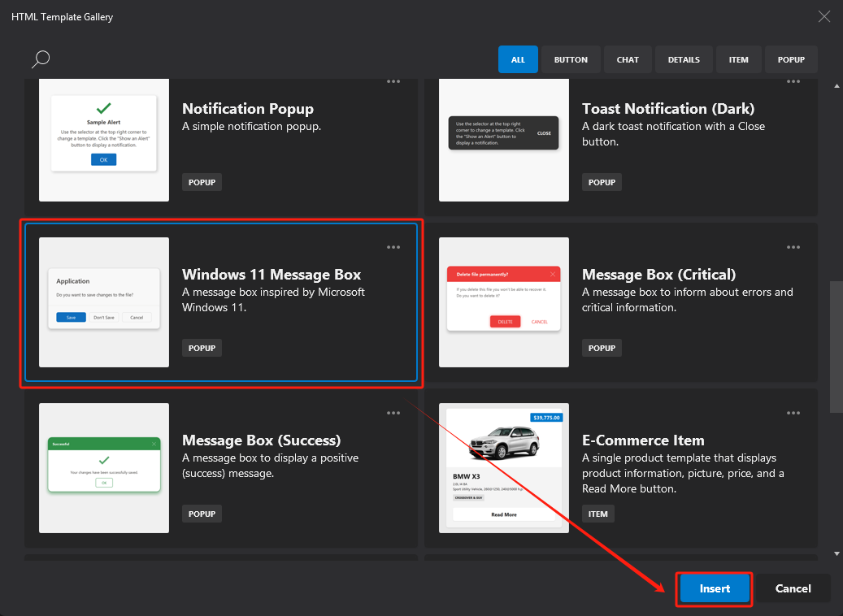Click description 'A message box to display a positive (success) message.'

[271, 466]
